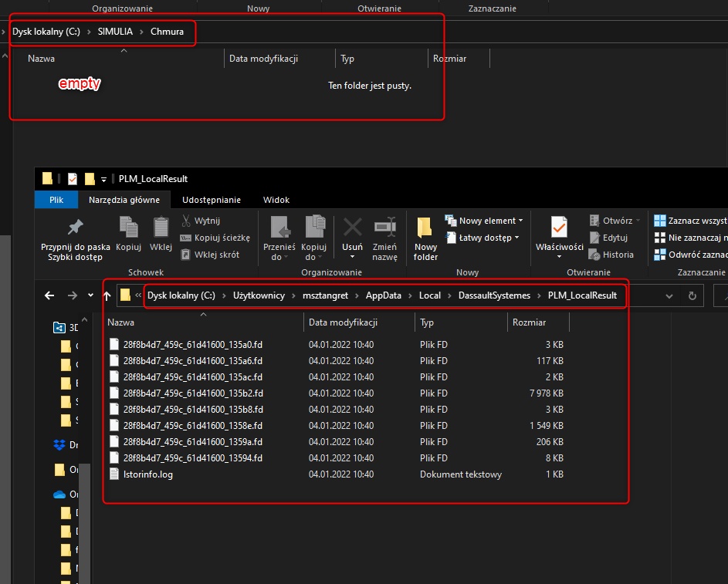Go forward with the right arrow button
728x584 pixels.
pos(73,295)
